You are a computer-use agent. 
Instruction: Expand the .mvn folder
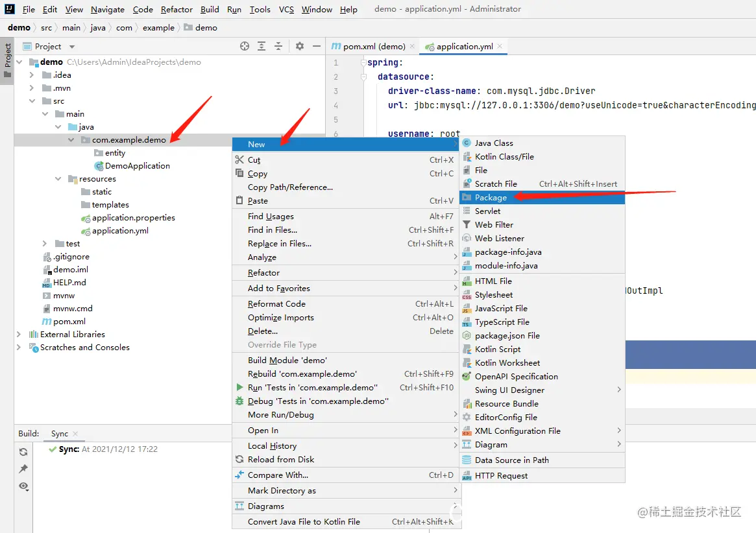[x=32, y=88]
